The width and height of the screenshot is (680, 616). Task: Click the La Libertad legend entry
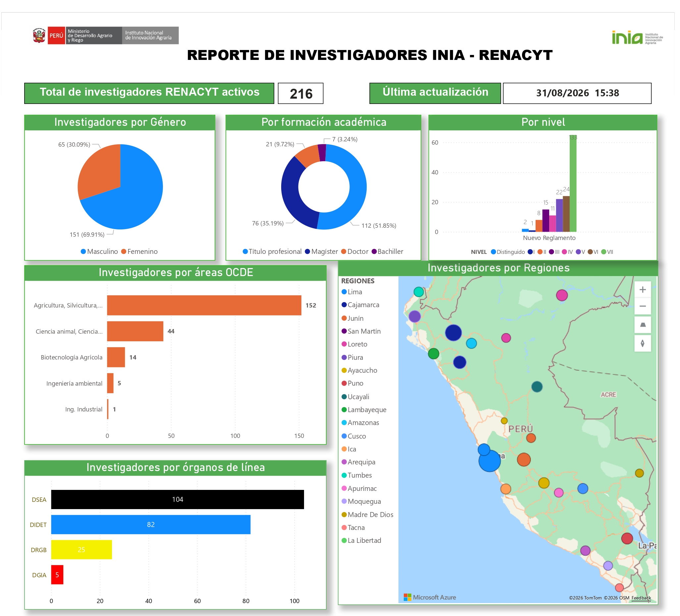pos(361,540)
